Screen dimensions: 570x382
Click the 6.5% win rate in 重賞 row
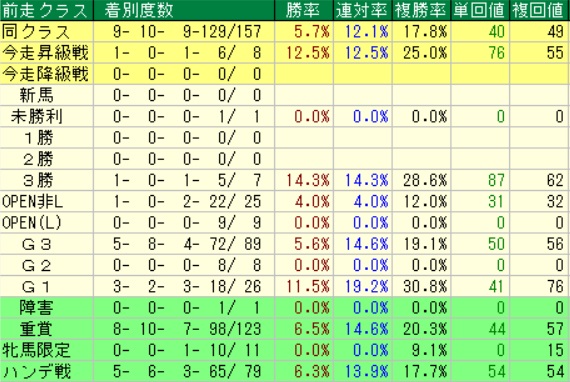[304, 329]
